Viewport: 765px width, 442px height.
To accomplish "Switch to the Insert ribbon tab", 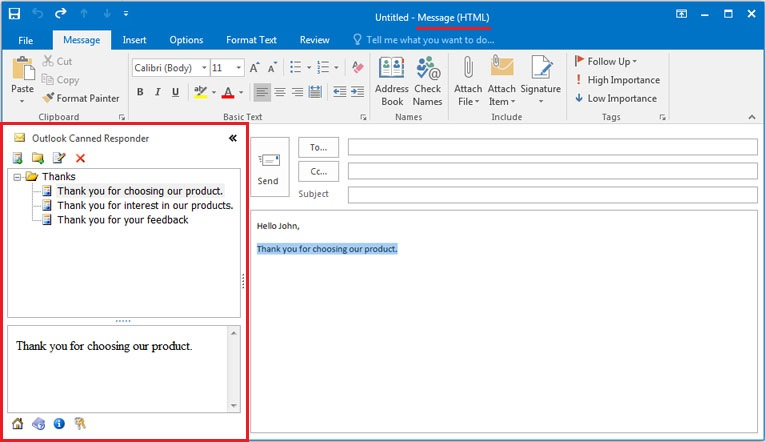I will click(134, 40).
